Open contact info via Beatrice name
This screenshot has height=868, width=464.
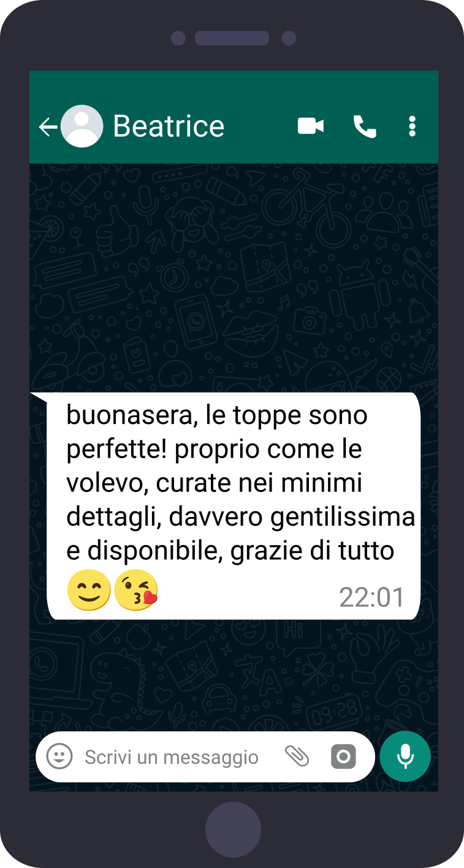pos(169,126)
